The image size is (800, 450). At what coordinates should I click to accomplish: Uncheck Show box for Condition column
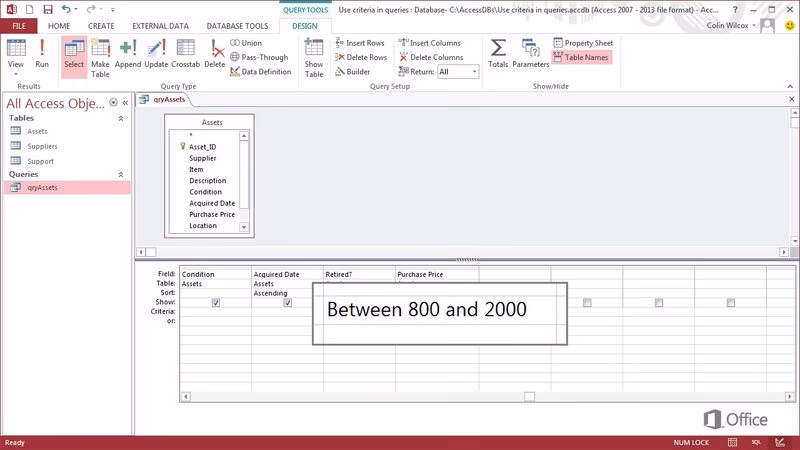216,303
